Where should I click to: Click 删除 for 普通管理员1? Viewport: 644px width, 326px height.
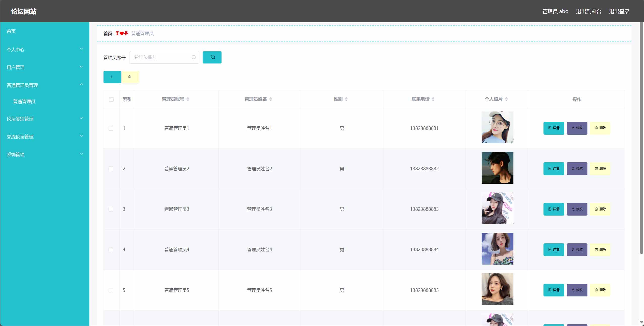point(600,128)
